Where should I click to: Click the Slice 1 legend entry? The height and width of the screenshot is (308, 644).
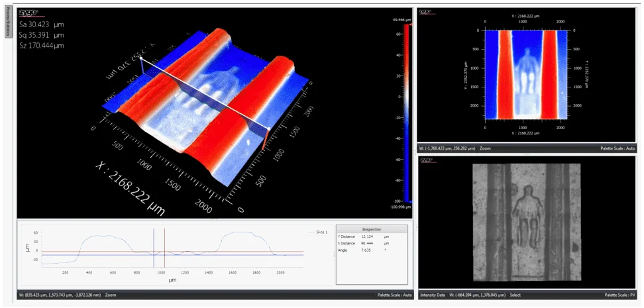[x=317, y=232]
